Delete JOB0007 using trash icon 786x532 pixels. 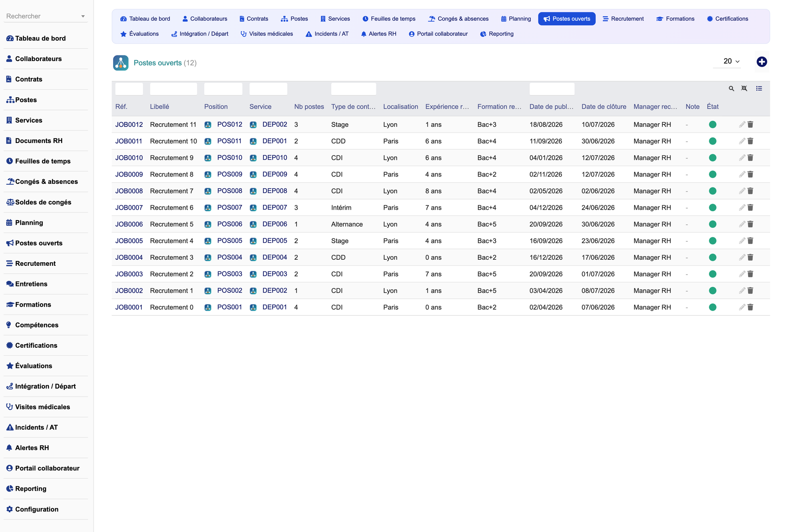click(750, 207)
